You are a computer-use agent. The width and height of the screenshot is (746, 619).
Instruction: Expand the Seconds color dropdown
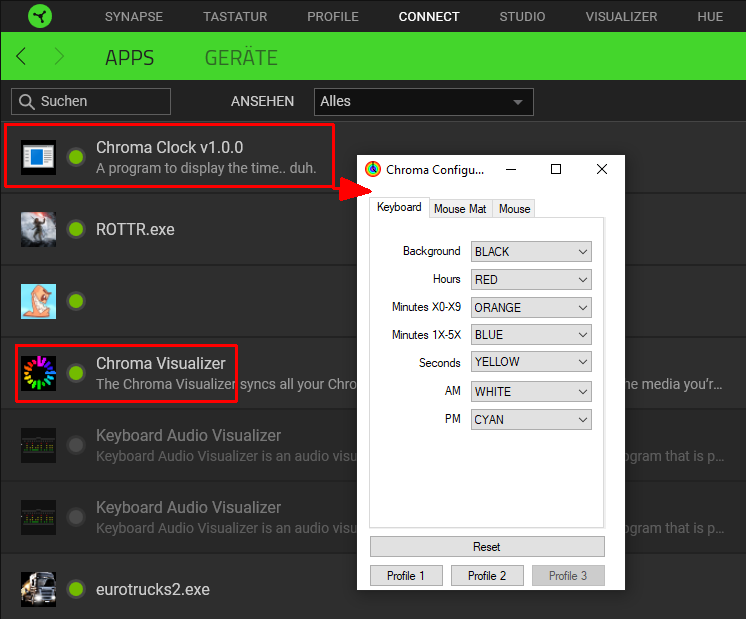tap(531, 363)
